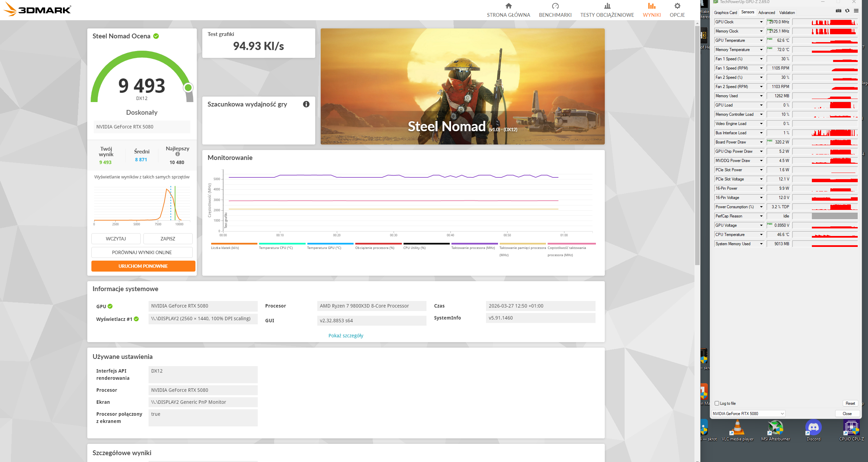868x462 pixels.
Task: Open the STRONA GŁÓWNA home icon
Action: click(508, 6)
